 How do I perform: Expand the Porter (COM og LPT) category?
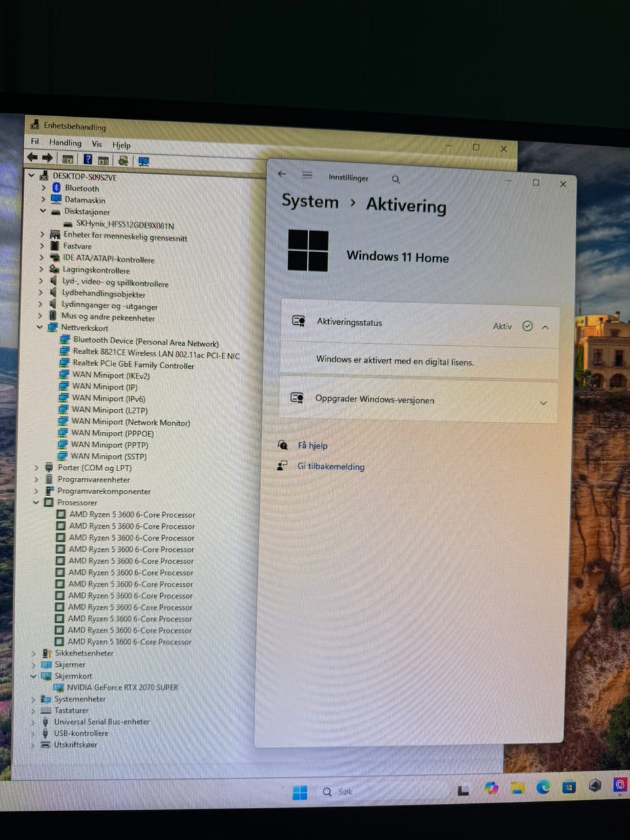[x=37, y=468]
